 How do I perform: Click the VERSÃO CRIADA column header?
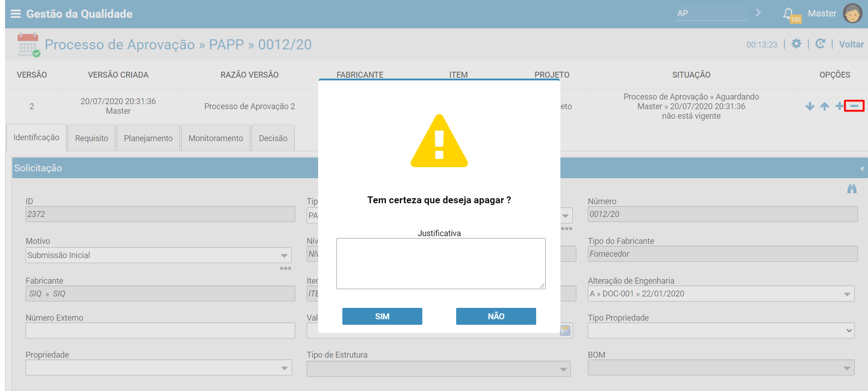[x=118, y=75]
